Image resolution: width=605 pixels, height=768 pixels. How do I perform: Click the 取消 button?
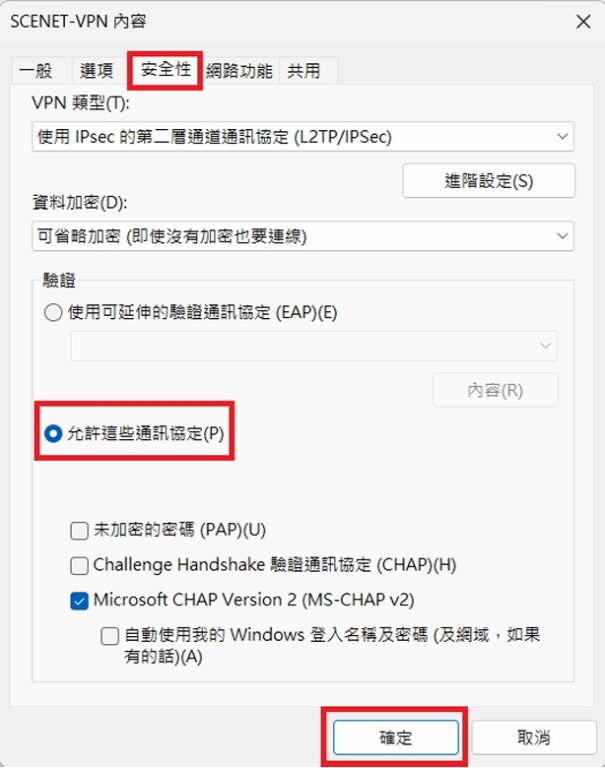pyautogui.click(x=534, y=737)
